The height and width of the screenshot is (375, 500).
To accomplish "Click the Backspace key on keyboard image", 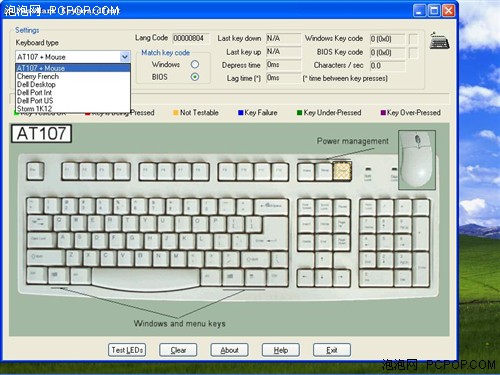I will [x=271, y=206].
